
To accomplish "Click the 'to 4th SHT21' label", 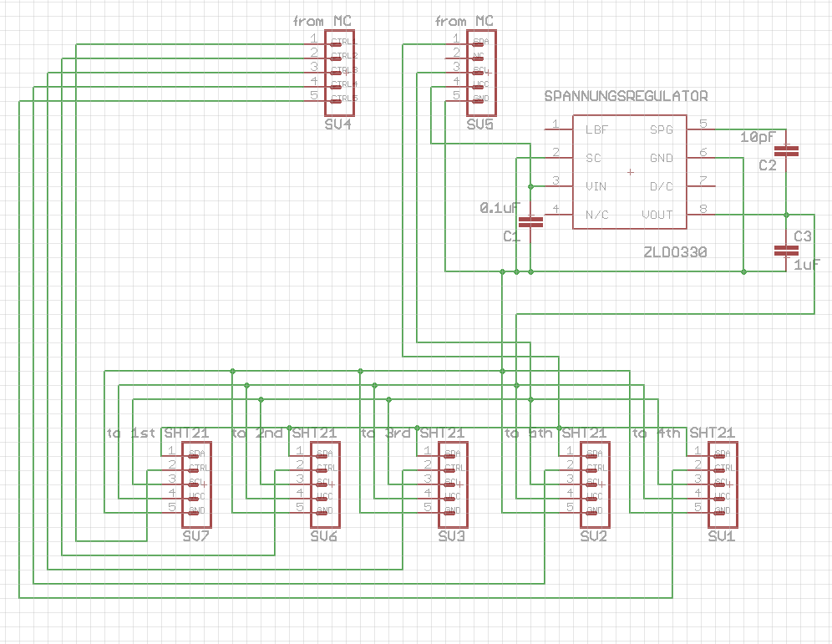I will coord(683,434).
